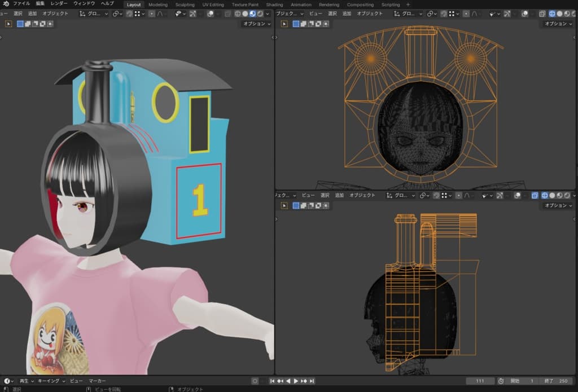Toggle proportional editing in top-right viewport

pos(466,14)
